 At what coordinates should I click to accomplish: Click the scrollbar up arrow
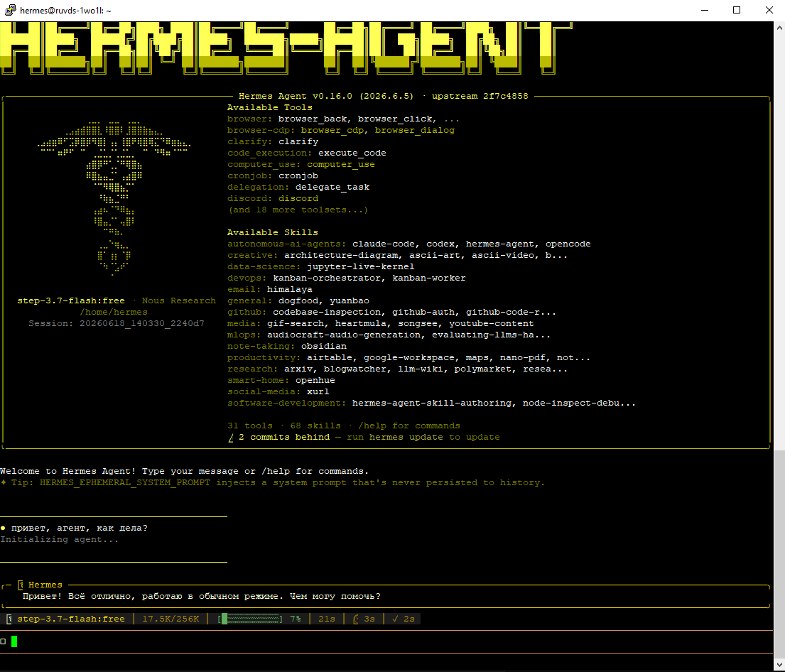tap(779, 28)
